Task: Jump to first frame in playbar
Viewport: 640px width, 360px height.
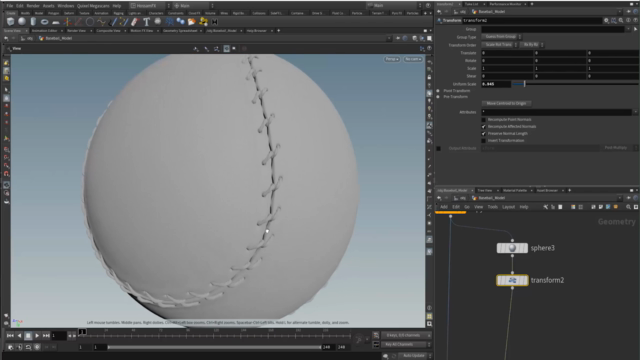Action: [10, 336]
